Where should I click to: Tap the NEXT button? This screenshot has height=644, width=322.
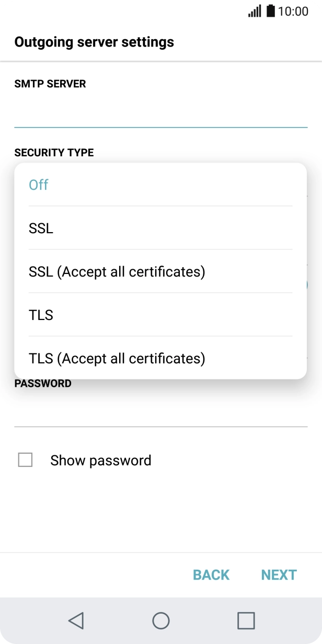point(279,574)
